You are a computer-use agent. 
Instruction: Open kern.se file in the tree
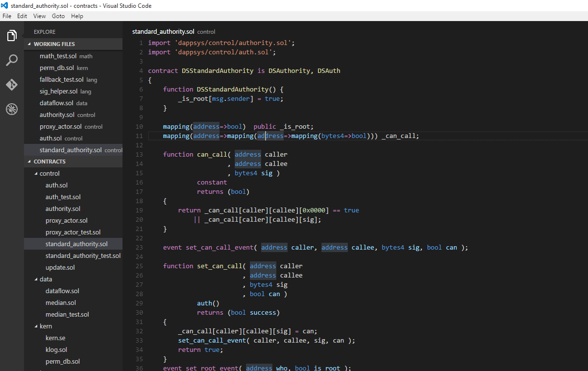[x=55, y=338]
